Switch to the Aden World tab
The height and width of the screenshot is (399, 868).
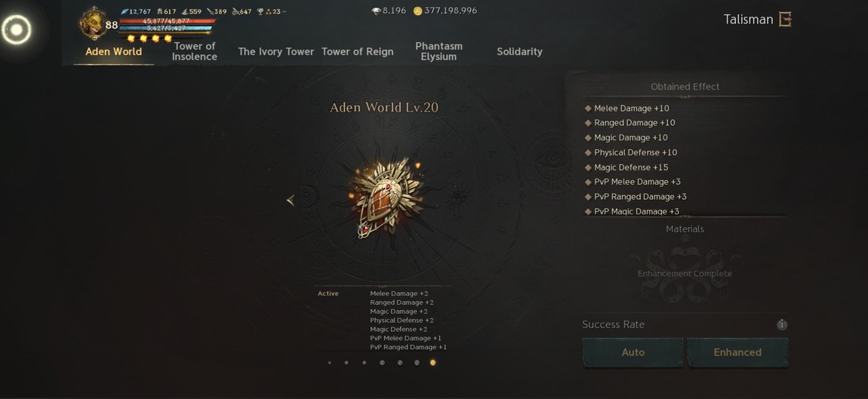(x=113, y=51)
